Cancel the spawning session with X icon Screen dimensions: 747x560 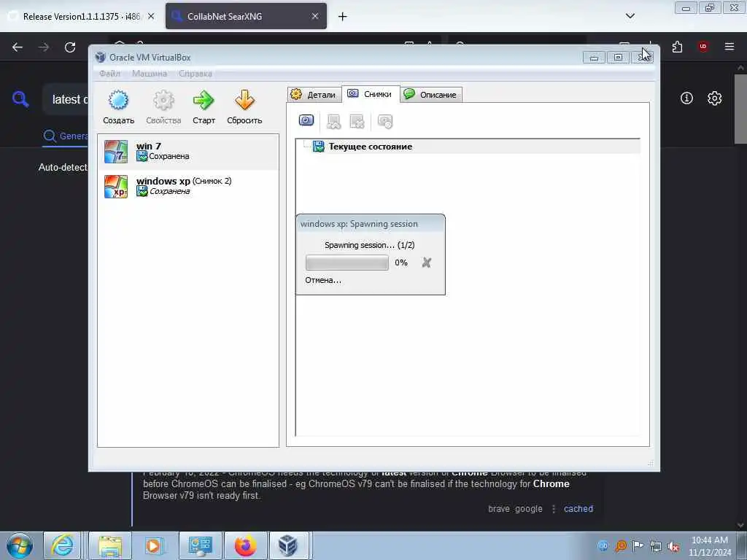[426, 262]
